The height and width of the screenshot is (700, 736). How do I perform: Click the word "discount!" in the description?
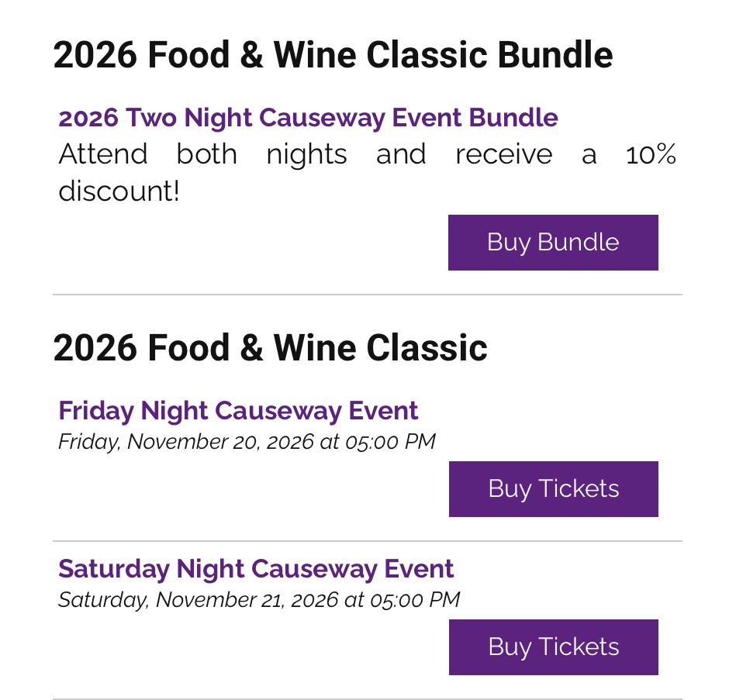coord(119,191)
